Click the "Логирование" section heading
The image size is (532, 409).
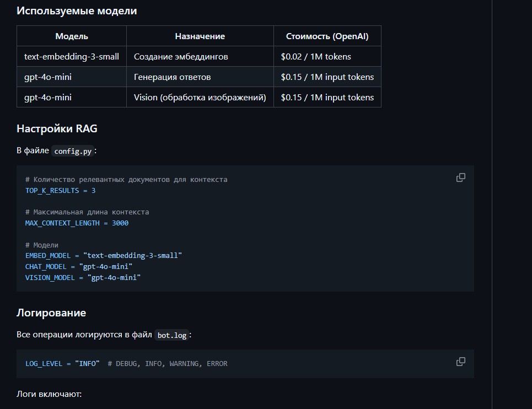(51, 313)
